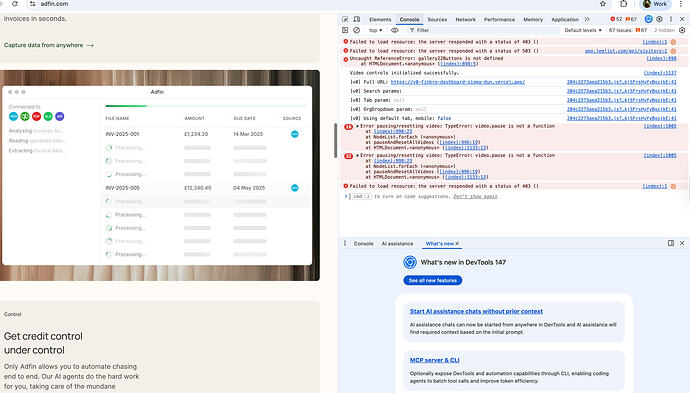Click the blue source icon on INV-2025-001 row
The height and width of the screenshot is (393, 690).
coord(295,134)
